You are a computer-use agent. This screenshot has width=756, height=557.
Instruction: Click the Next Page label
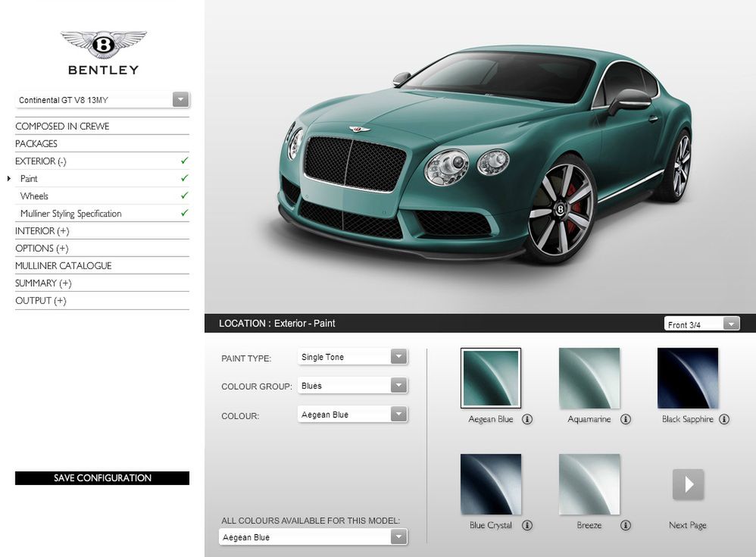coord(688,525)
